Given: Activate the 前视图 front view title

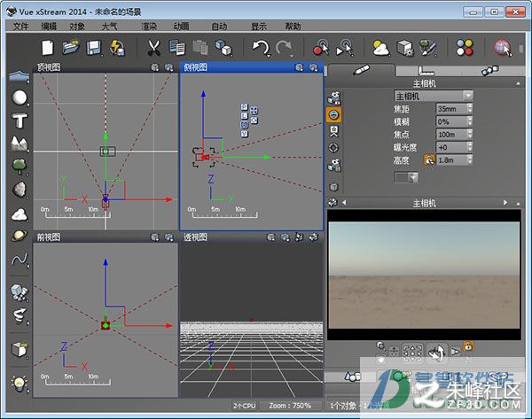Looking at the screenshot, I should pos(49,237).
